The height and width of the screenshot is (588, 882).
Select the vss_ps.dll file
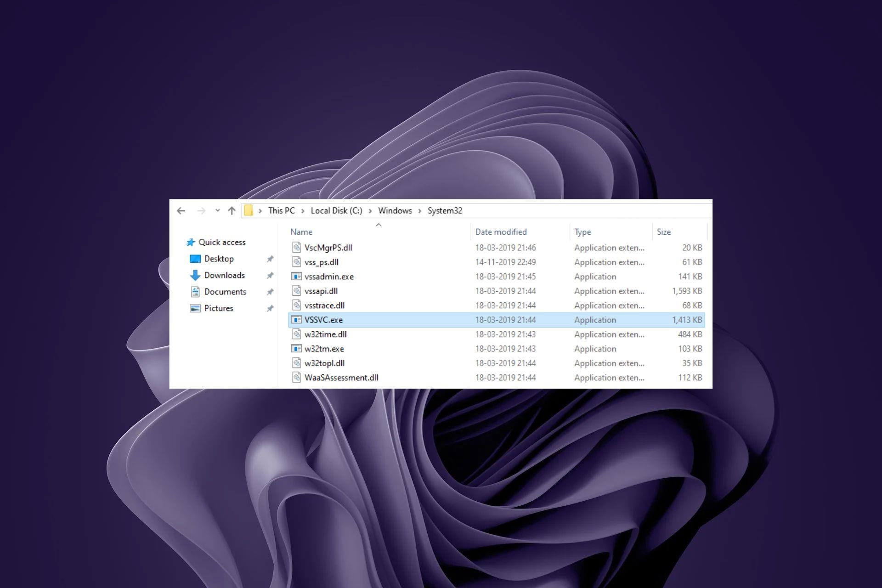[321, 262]
